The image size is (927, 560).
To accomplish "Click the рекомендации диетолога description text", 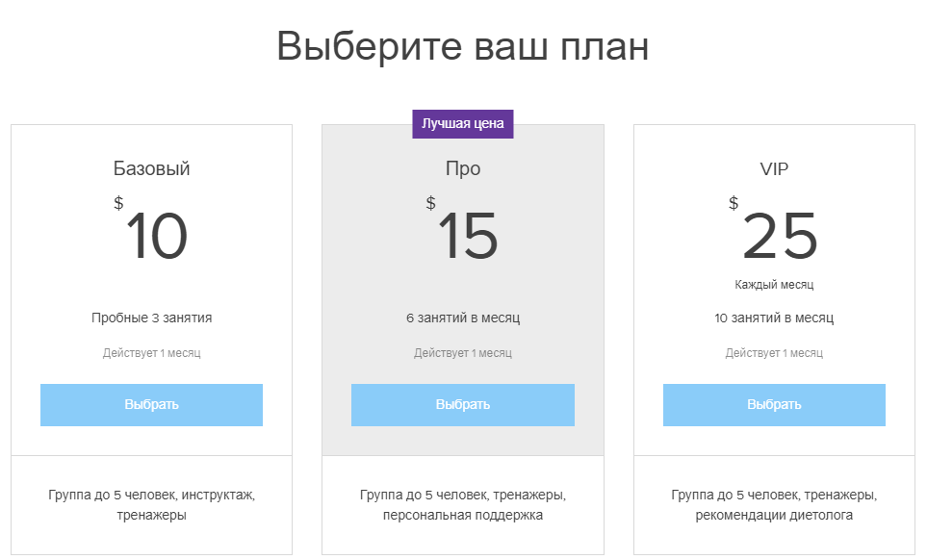I will click(x=774, y=516).
